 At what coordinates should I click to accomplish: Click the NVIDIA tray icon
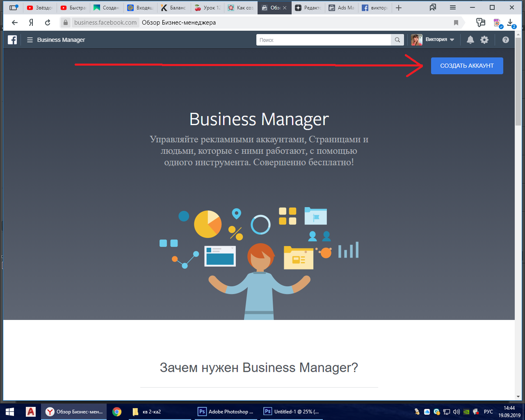tap(467, 412)
